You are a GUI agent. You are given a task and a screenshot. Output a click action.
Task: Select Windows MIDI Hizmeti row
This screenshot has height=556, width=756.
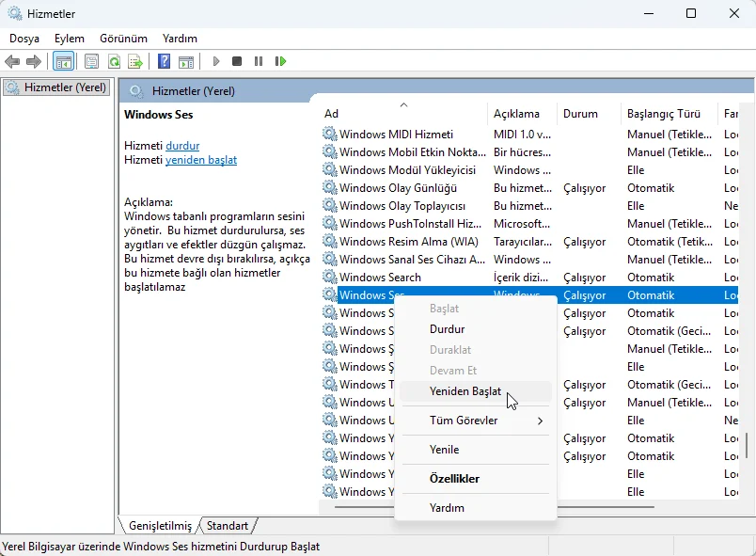529,134
